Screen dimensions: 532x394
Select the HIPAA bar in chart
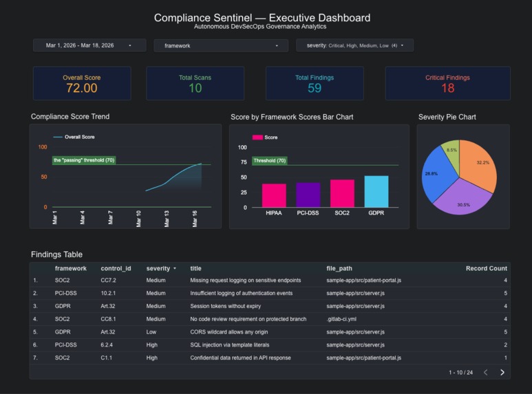pos(274,195)
